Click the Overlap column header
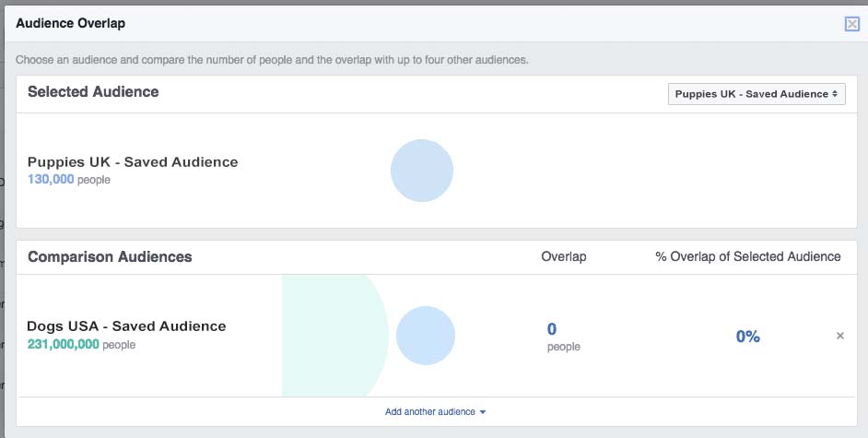 [x=563, y=256]
